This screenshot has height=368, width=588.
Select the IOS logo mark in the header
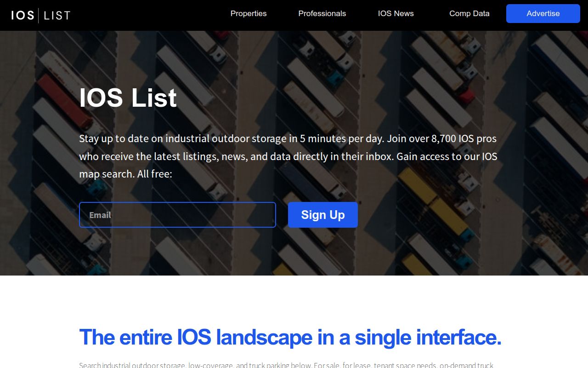click(x=22, y=15)
